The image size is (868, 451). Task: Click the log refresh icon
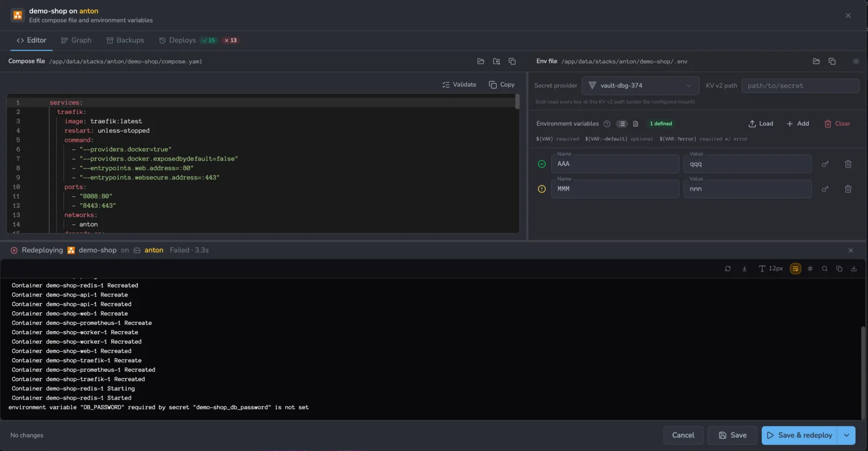(728, 268)
